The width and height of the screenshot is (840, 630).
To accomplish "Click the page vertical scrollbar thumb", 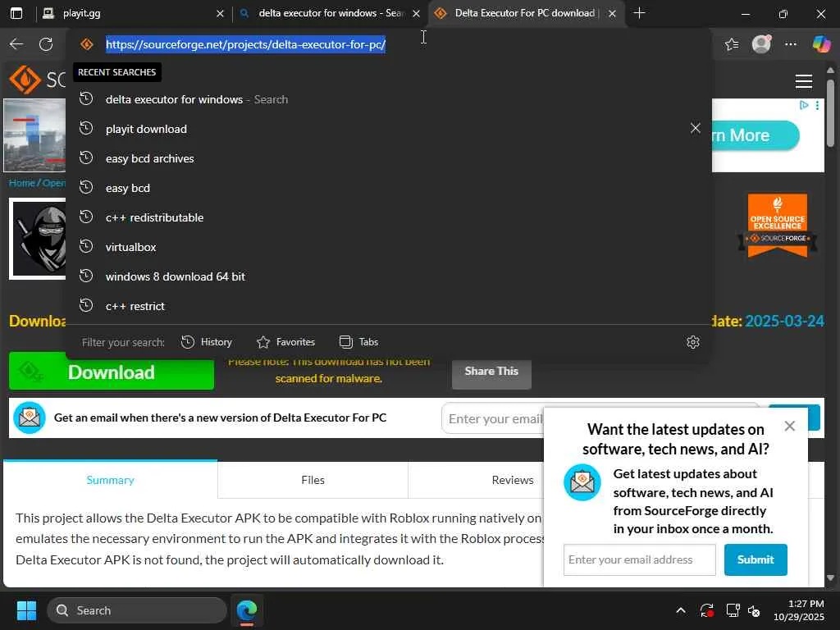I will [830, 112].
